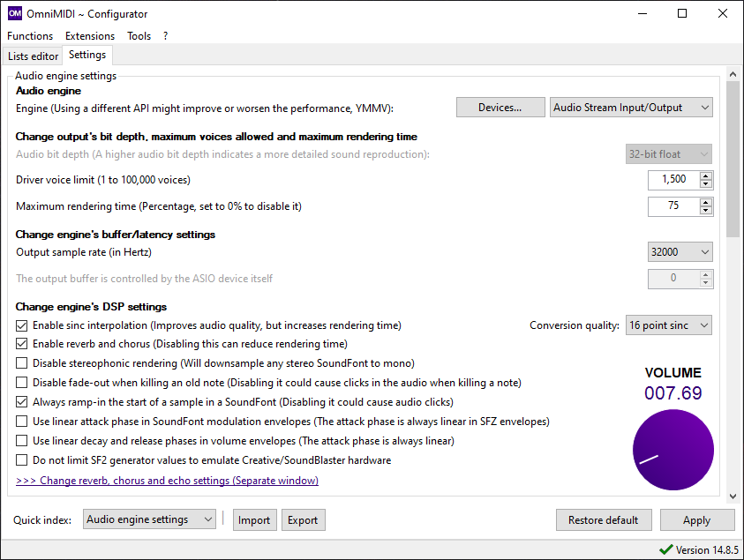Enable linear attack phase in SoundFont envelopes

22,422
